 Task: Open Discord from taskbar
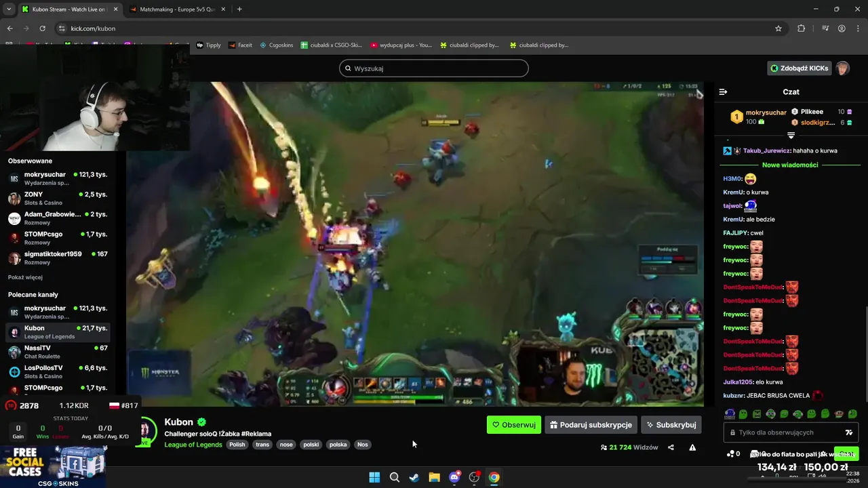click(454, 477)
